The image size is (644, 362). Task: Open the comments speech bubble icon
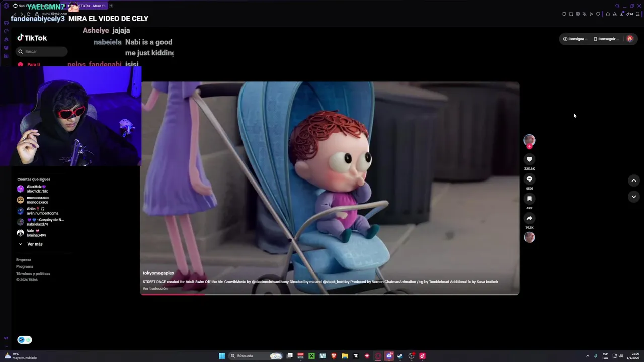coord(529,179)
